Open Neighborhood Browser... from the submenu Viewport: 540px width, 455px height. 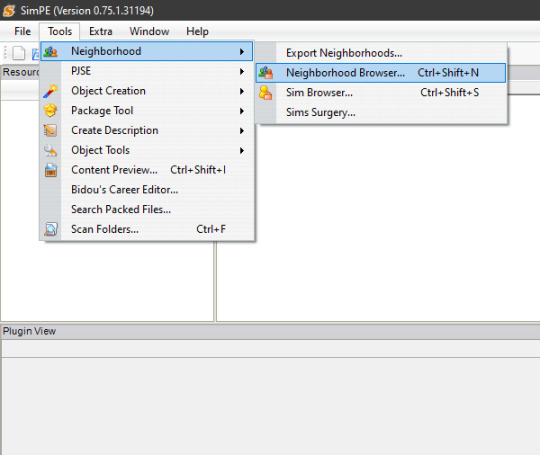click(x=381, y=73)
